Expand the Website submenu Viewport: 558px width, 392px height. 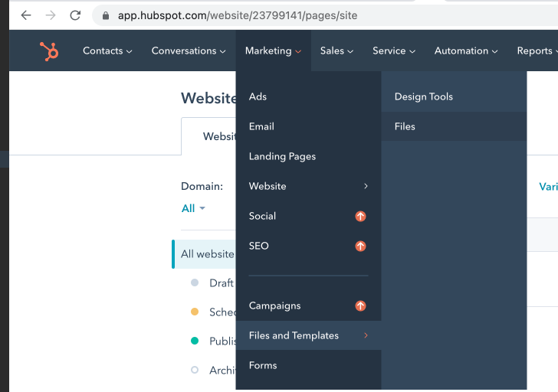308,186
